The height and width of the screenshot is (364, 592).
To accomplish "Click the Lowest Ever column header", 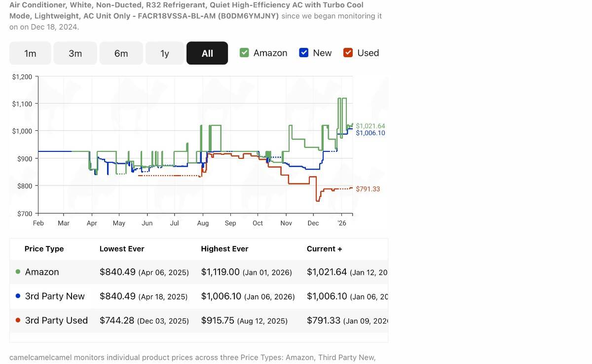I will [x=122, y=249].
